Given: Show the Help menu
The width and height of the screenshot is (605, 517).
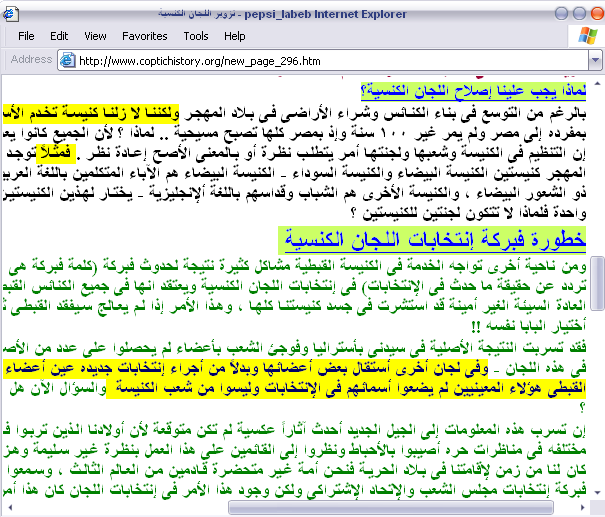Looking at the screenshot, I should (x=235, y=36).
